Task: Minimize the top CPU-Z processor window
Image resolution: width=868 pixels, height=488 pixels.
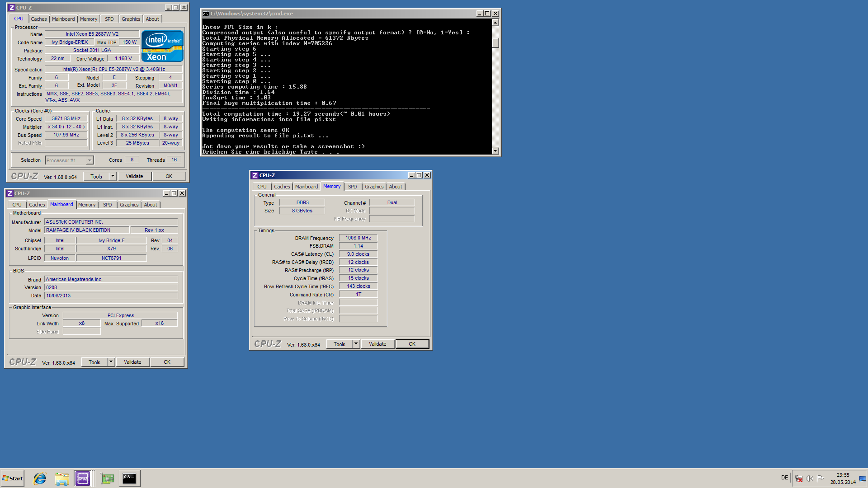Action: pos(168,8)
